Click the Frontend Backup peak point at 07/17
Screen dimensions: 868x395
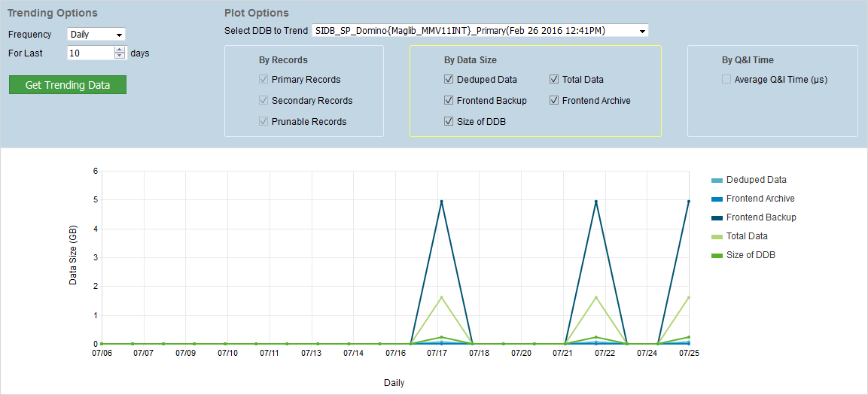click(x=441, y=202)
